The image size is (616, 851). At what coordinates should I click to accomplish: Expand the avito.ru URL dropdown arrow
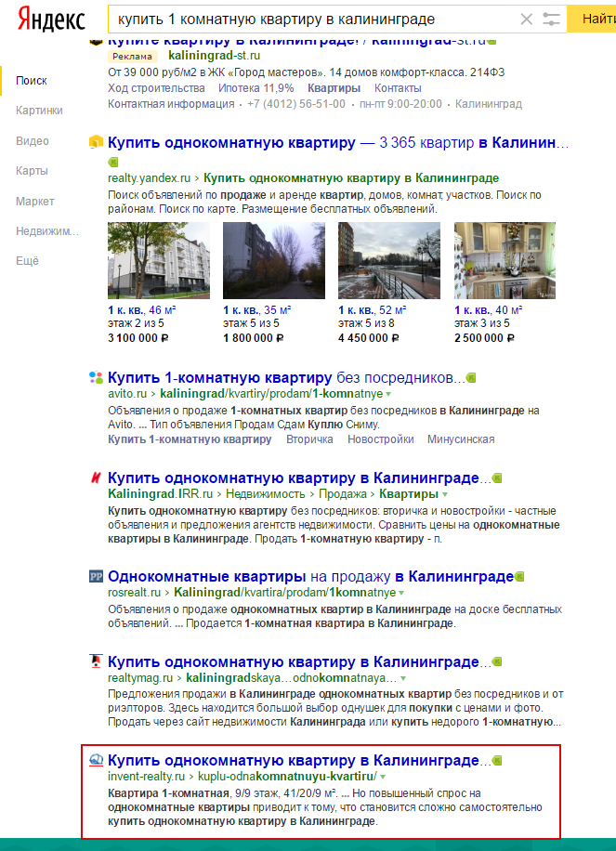pyautogui.click(x=388, y=394)
